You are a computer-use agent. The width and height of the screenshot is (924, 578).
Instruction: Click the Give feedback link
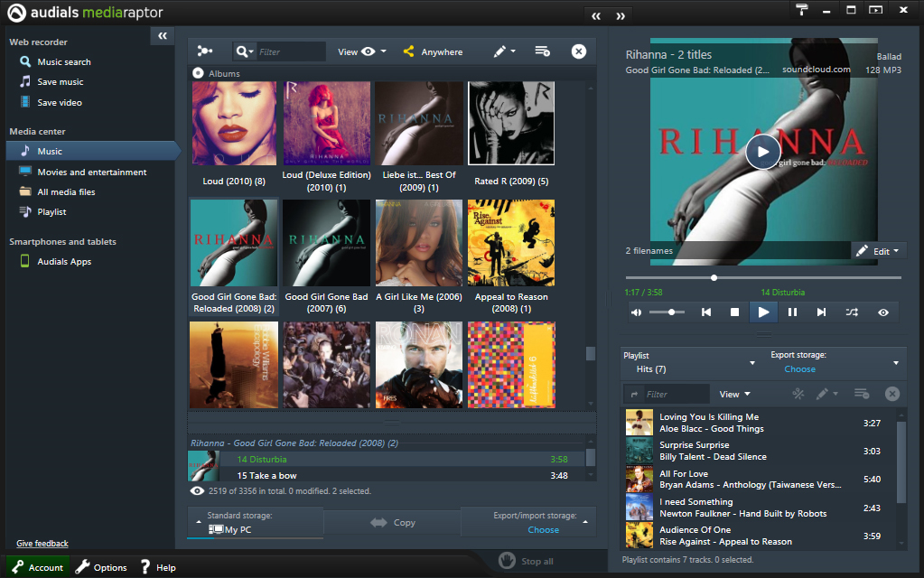pyautogui.click(x=42, y=544)
